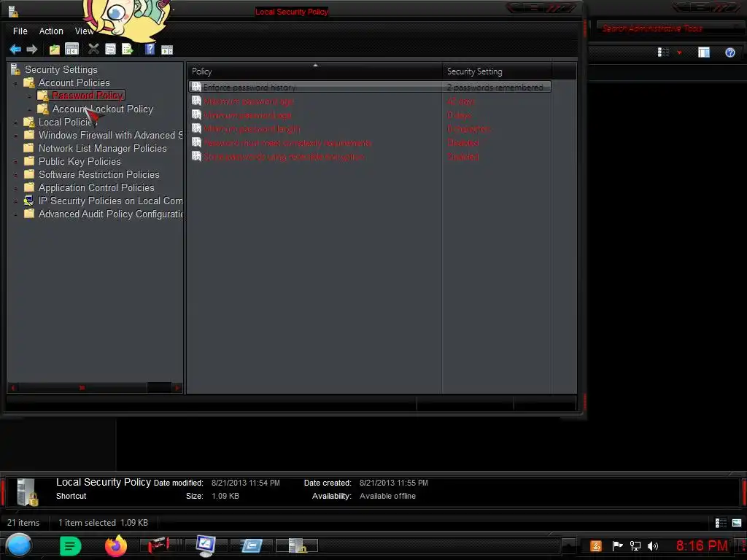
Task: Sort by the Policy column header
Action: click(314, 71)
